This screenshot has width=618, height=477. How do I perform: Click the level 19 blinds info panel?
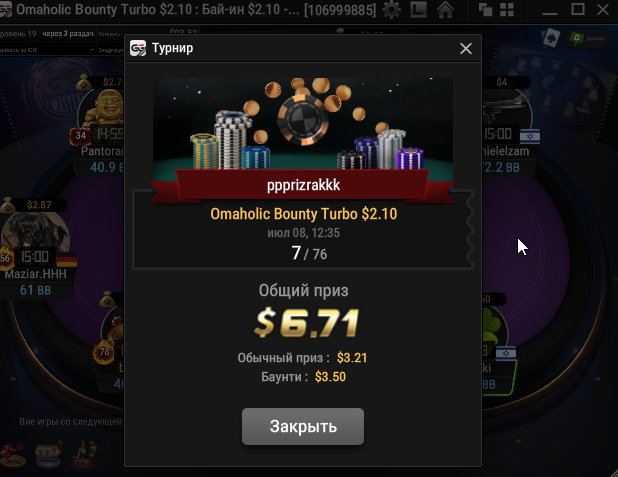(x=49, y=41)
